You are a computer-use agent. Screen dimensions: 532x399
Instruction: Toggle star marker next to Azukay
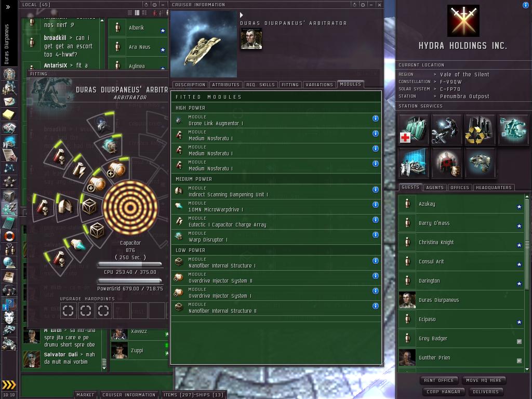(x=519, y=207)
